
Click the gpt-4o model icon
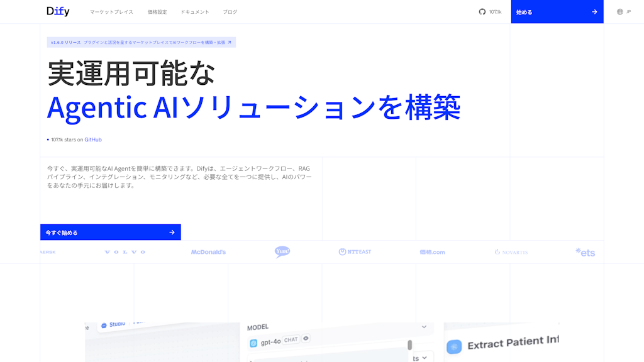click(253, 343)
